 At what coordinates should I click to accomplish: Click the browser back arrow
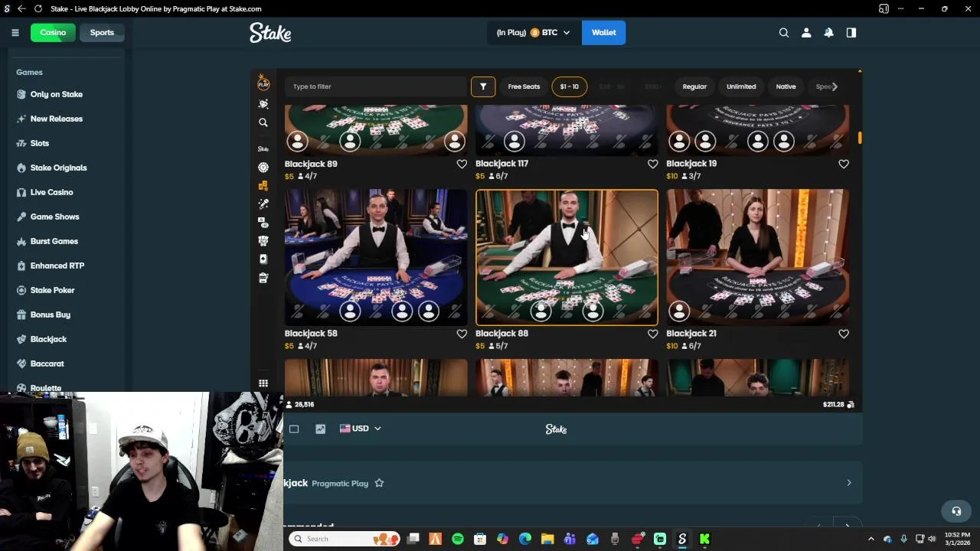click(21, 8)
